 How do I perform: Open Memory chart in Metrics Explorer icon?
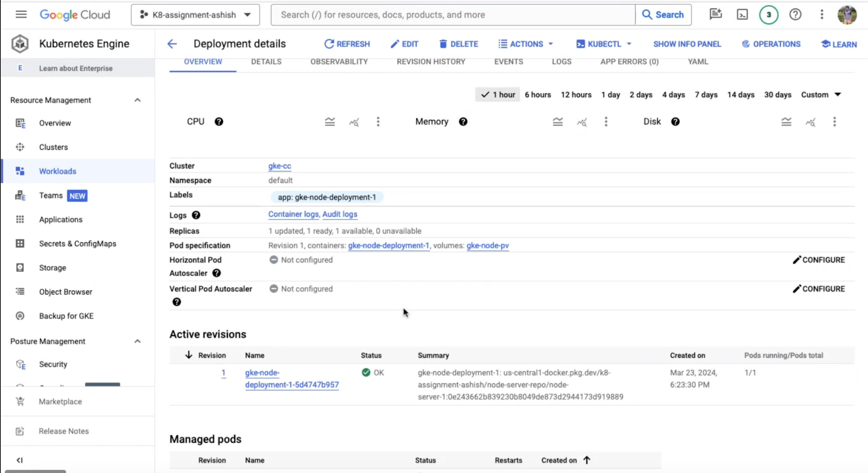click(x=582, y=122)
